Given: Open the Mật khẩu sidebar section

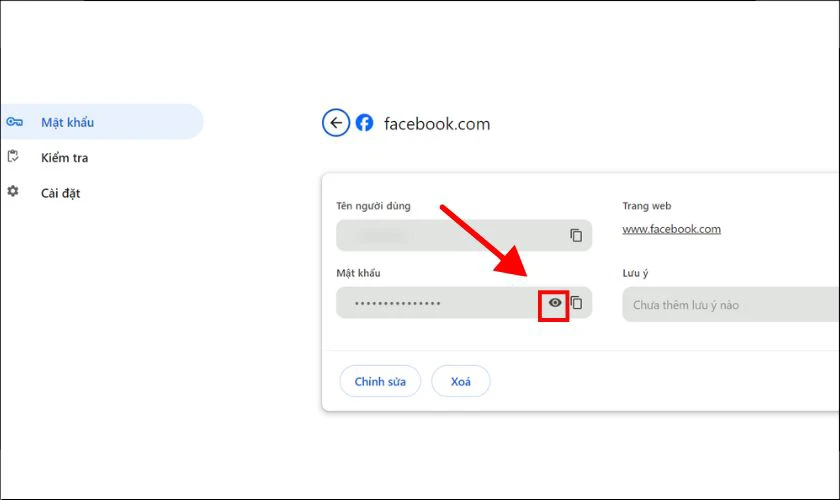Looking at the screenshot, I should pyautogui.click(x=102, y=122).
